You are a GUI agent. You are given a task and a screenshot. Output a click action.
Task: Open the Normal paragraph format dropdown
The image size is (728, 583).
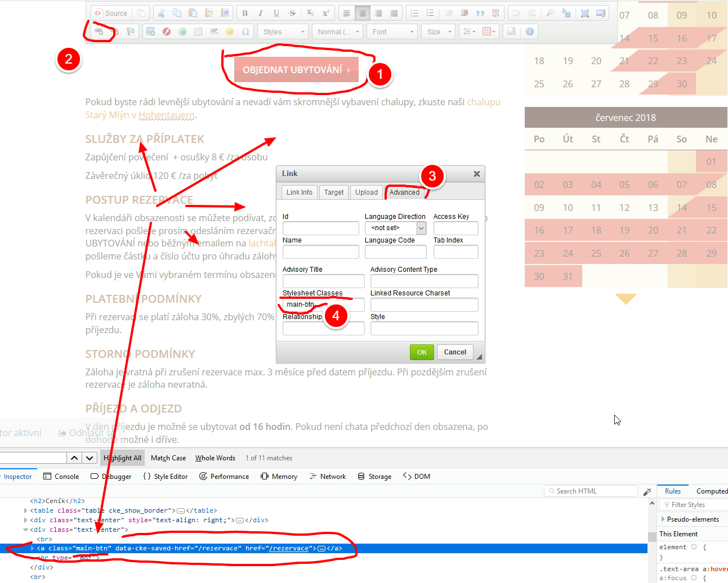337,32
